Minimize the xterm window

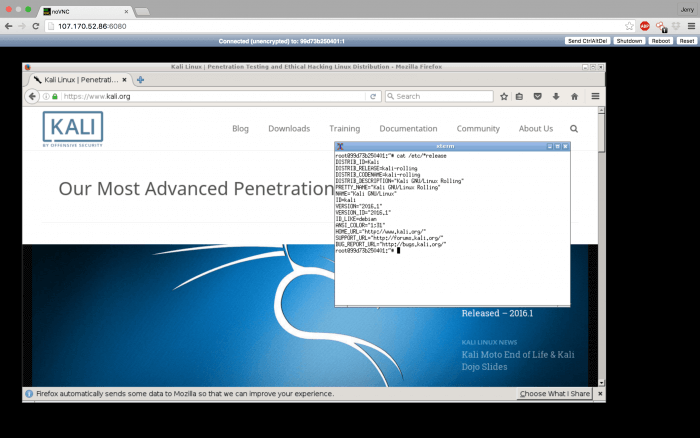tap(550, 146)
